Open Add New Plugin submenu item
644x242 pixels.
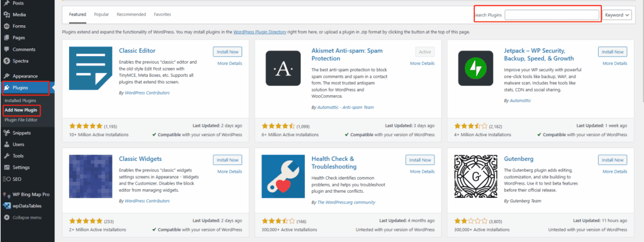[21, 110]
